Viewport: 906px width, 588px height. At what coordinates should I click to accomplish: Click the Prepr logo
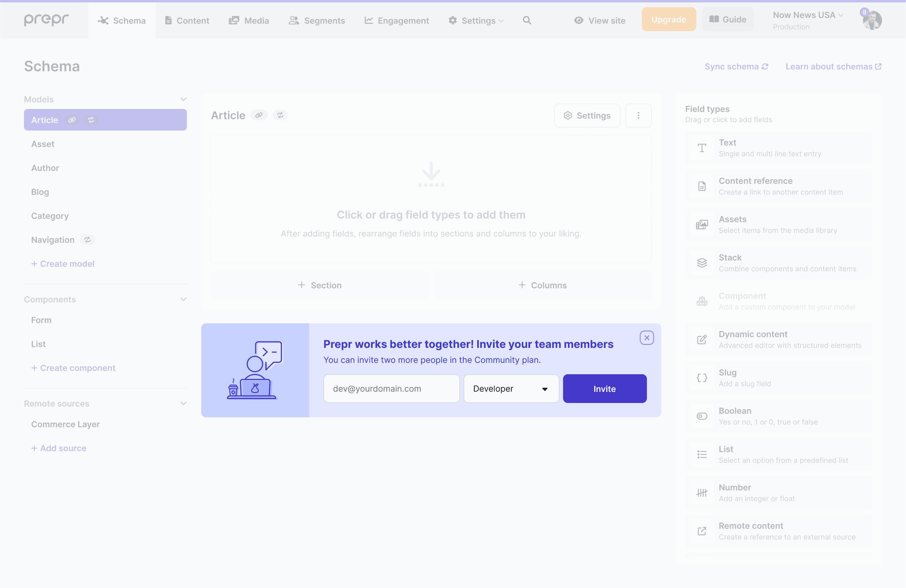click(x=46, y=20)
